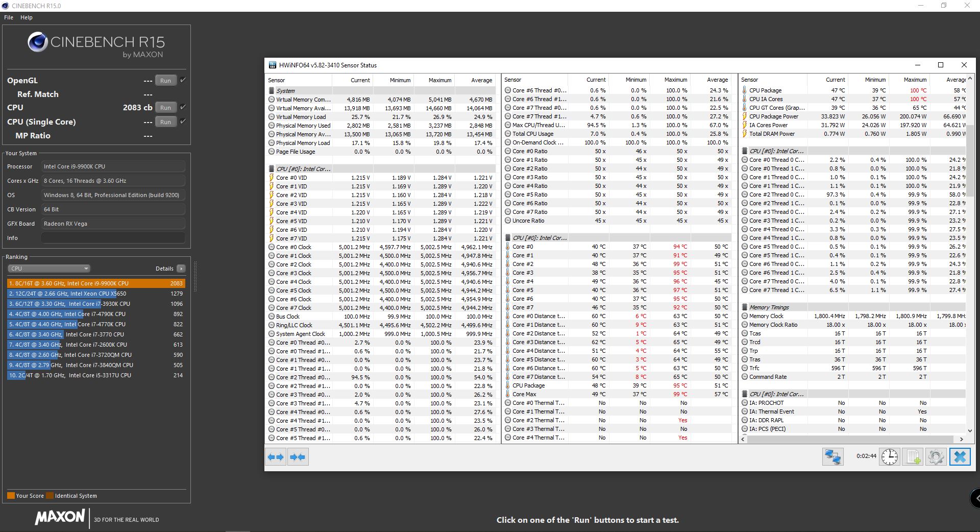Click the GFX Board field Radeon RX Vega
This screenshot has height=532, width=980.
coord(113,224)
